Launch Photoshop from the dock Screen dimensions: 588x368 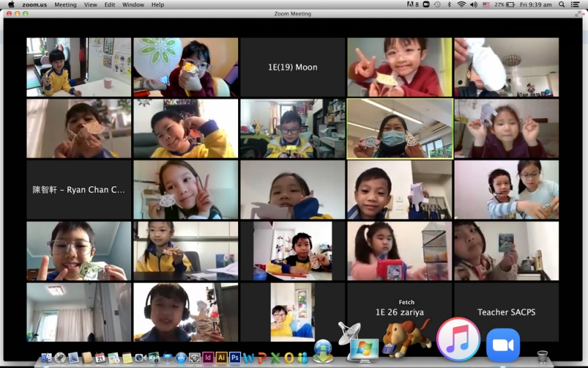coord(234,358)
